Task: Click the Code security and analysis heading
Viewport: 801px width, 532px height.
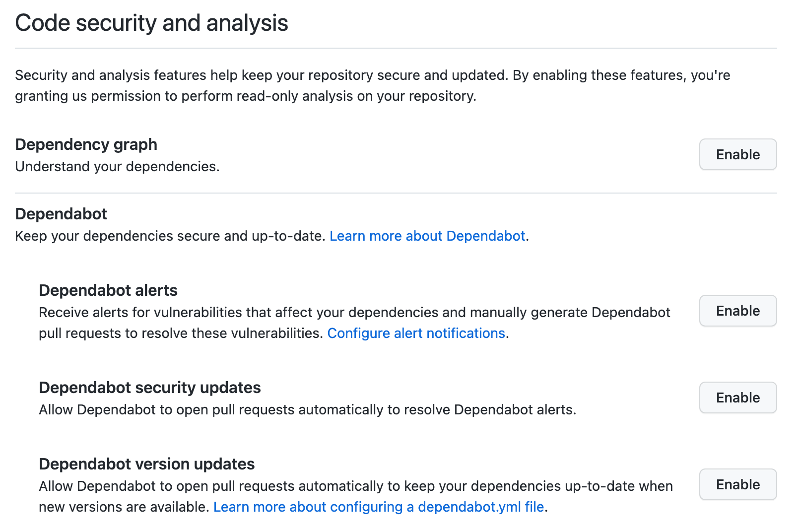Action: [151, 23]
